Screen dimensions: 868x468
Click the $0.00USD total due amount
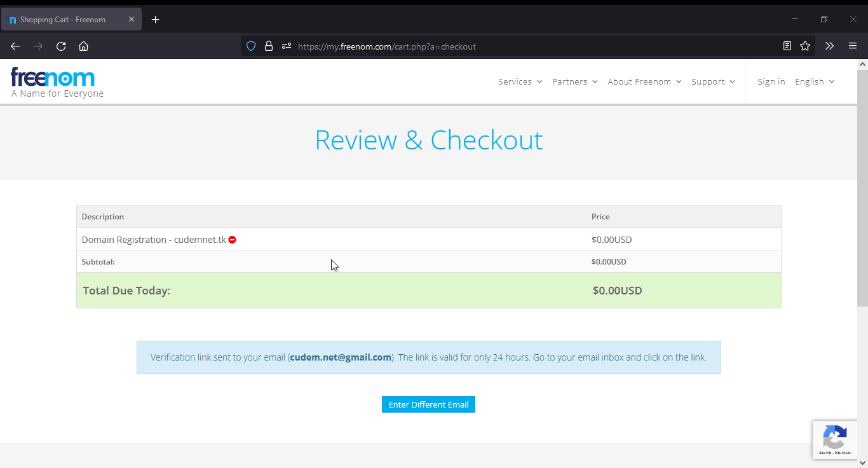coord(617,291)
